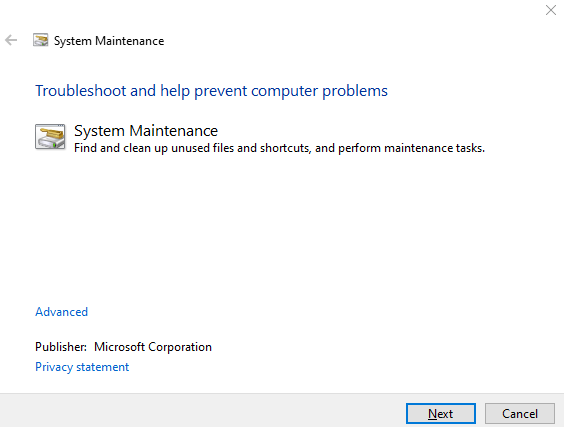Click the Find and clean up description text

tap(279, 148)
